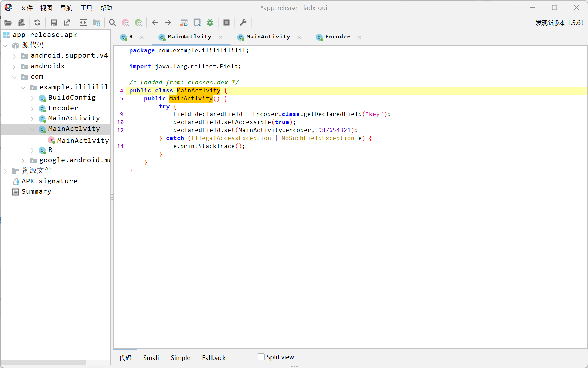Open preferences via the wrench icon

[243, 23]
